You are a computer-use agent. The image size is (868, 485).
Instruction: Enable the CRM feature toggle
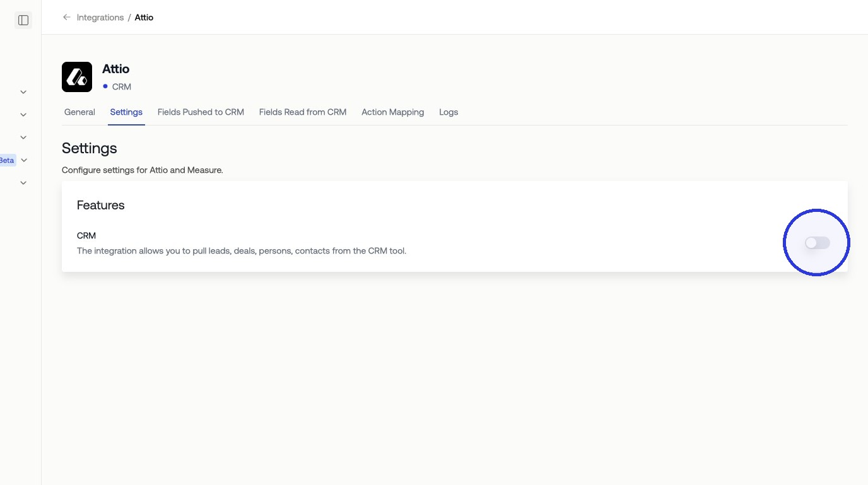pos(817,243)
